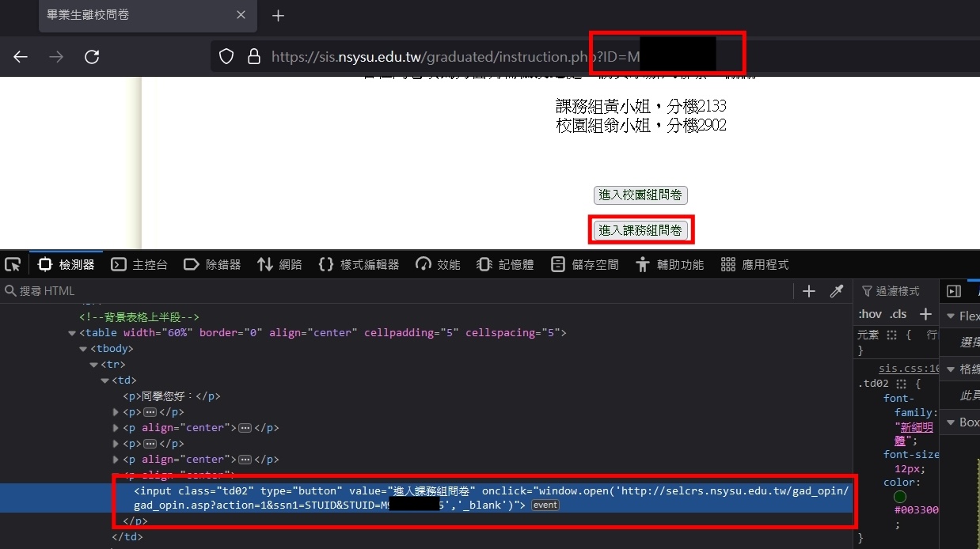Add a new style rule with plus icon
Viewport: 980px width, 549px height.
click(925, 314)
